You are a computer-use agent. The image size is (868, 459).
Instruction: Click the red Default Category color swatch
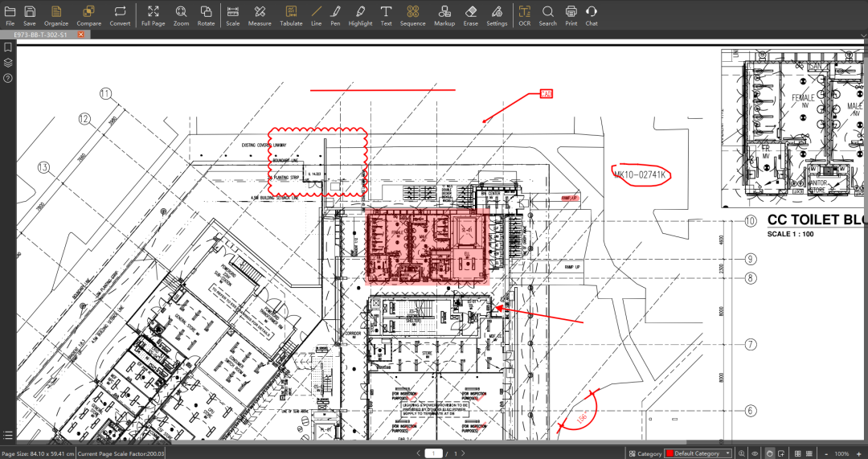(x=669, y=453)
